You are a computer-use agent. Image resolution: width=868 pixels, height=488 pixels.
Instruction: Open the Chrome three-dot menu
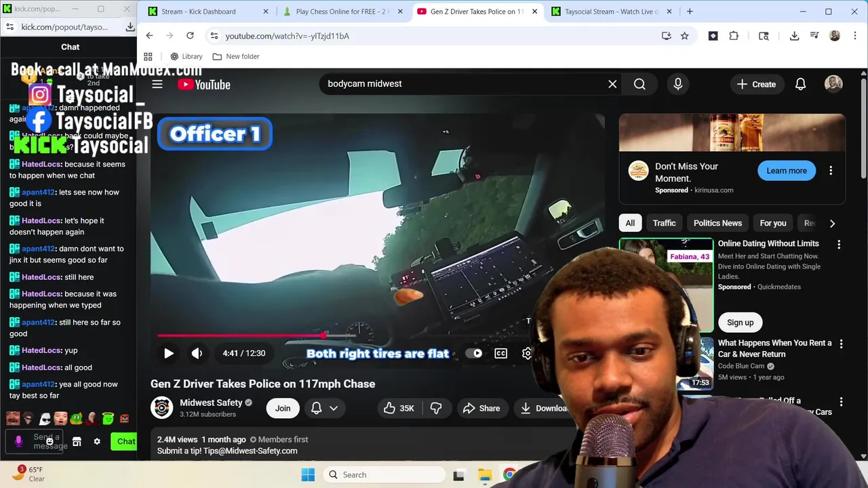pos(854,36)
